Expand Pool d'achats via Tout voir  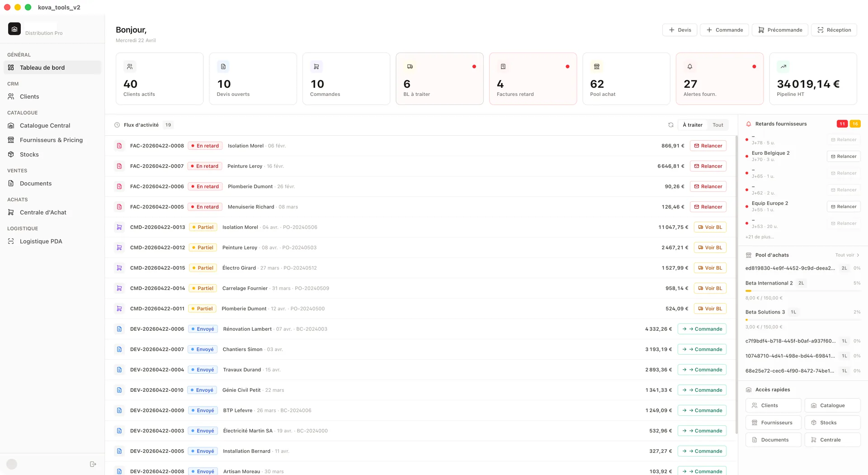(x=847, y=255)
